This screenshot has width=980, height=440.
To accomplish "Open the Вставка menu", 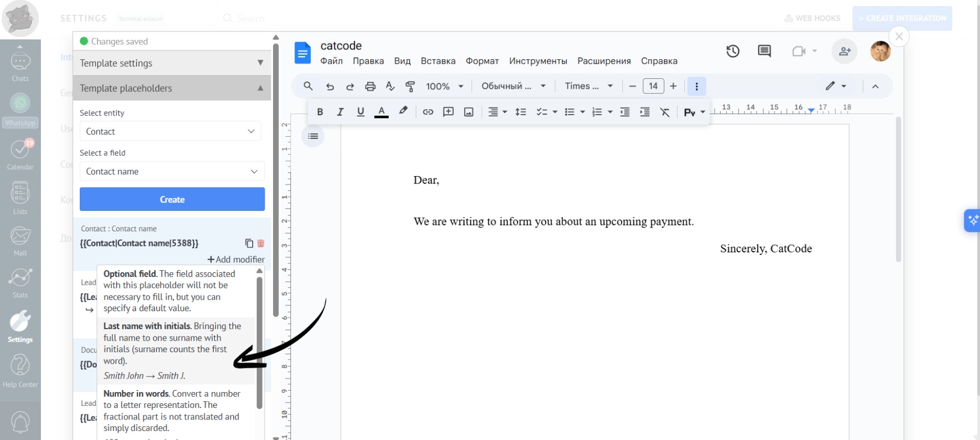I will pyautogui.click(x=437, y=61).
